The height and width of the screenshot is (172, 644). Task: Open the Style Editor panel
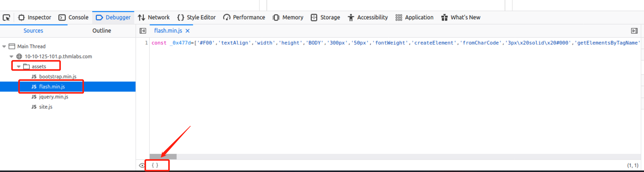(x=197, y=18)
